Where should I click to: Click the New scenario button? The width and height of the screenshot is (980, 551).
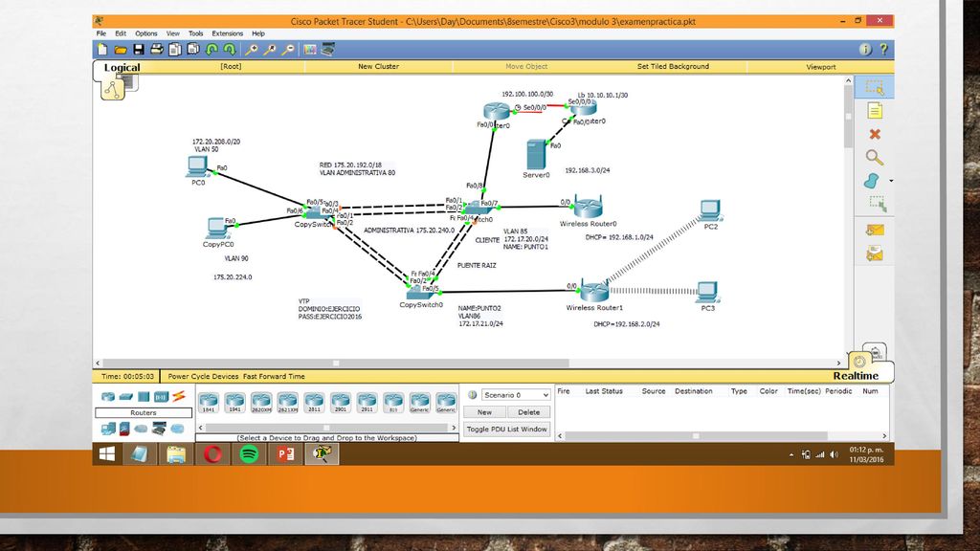pos(484,412)
